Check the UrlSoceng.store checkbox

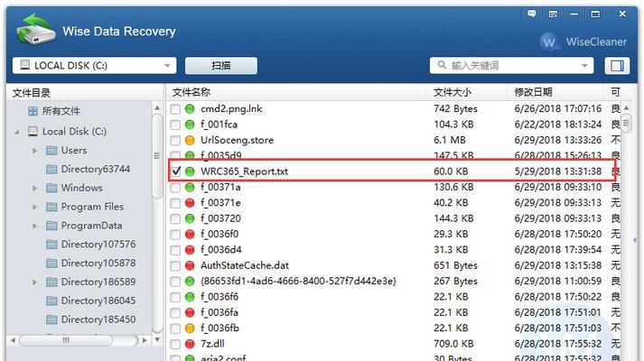[175, 140]
